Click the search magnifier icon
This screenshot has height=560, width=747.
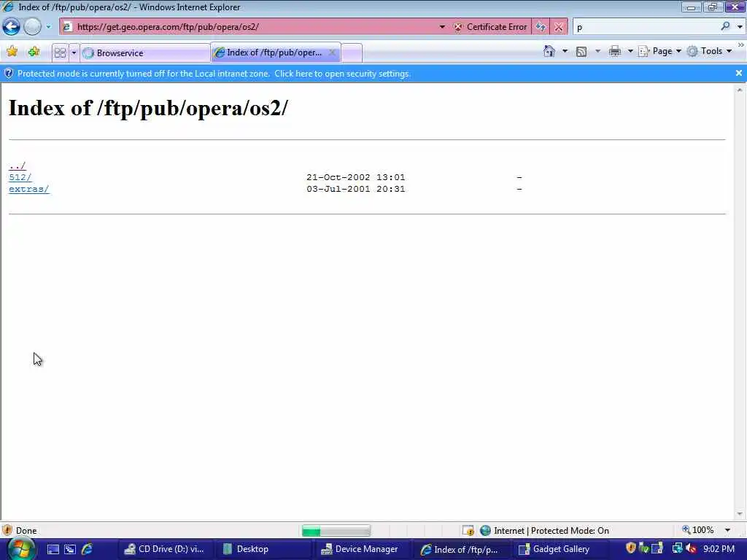pos(725,27)
